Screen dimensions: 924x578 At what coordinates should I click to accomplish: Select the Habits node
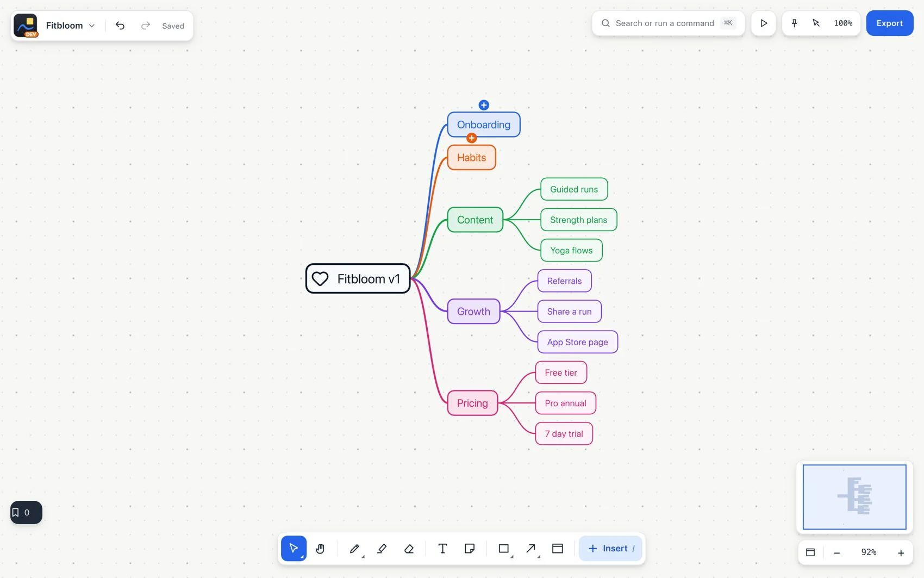coord(472,158)
